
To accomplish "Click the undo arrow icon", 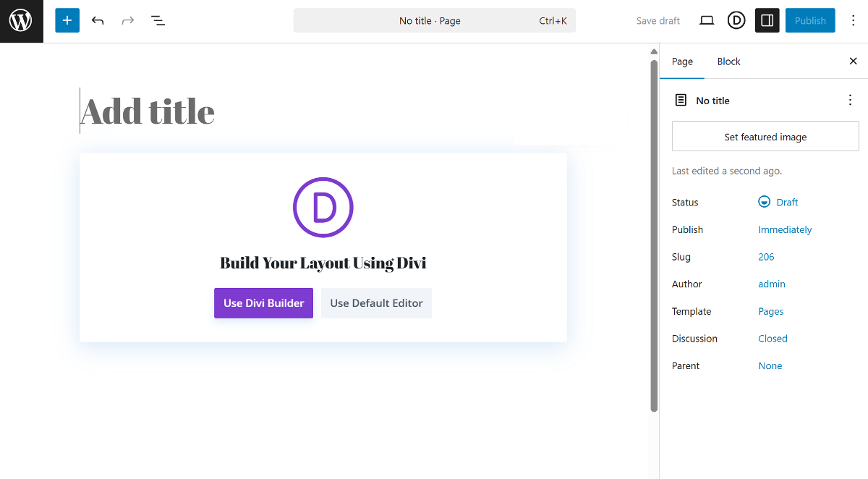I will click(98, 21).
